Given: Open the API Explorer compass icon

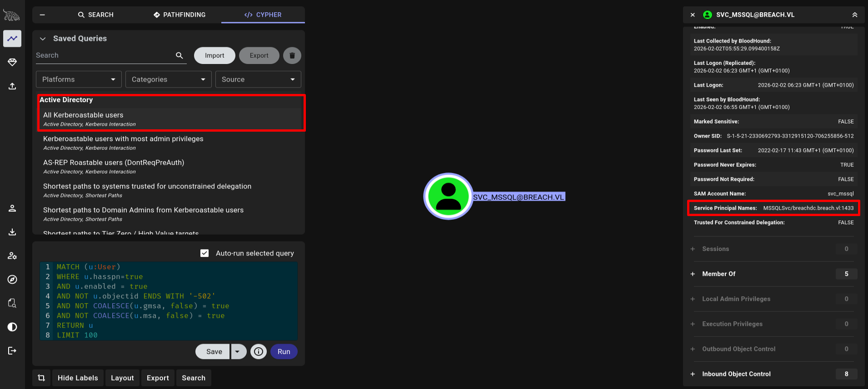Looking at the screenshot, I should pos(12,280).
